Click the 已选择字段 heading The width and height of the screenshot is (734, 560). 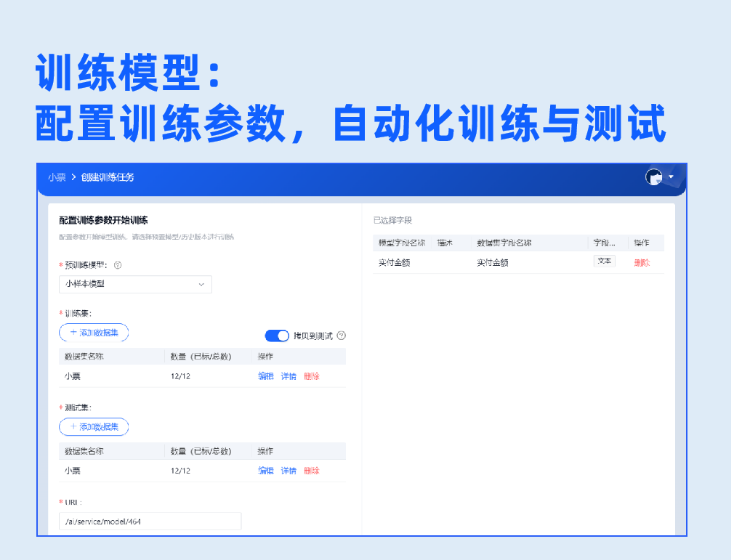click(392, 220)
